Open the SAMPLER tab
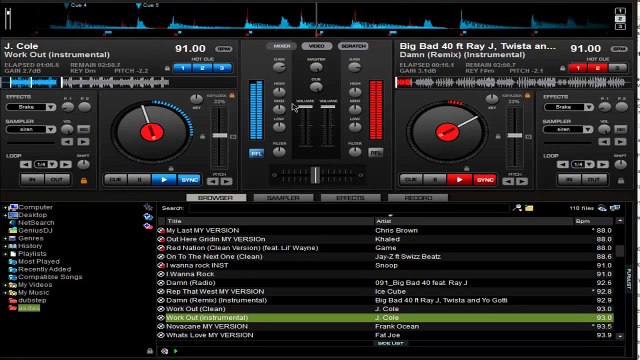Image resolution: width=640 pixels, height=360 pixels. point(283,198)
